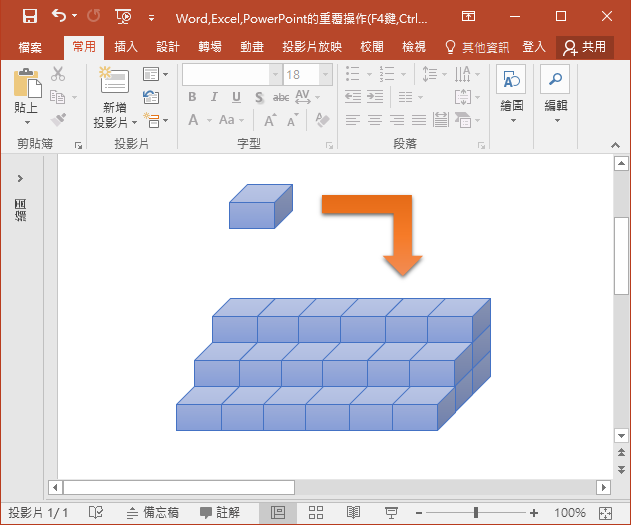This screenshot has height=525, width=631.
Task: Switch to the 插入 tab
Action: (x=126, y=47)
